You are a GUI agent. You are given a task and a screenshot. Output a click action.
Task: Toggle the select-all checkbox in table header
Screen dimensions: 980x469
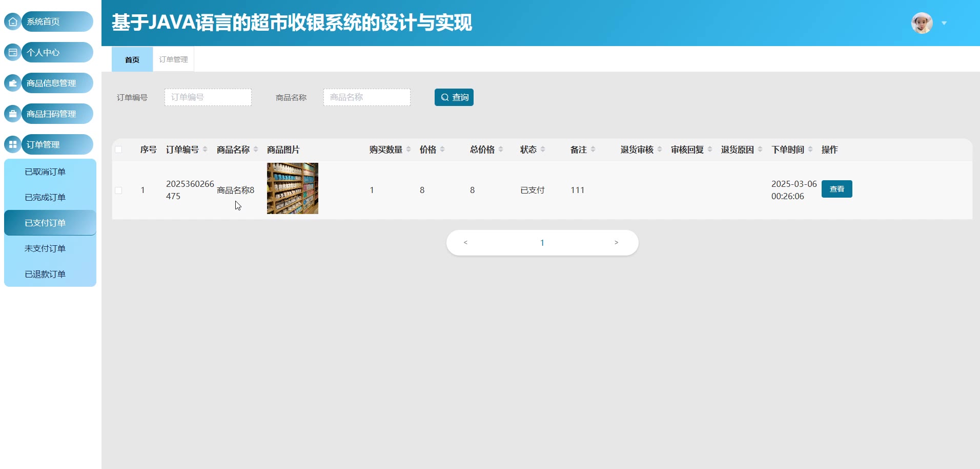[x=118, y=150]
